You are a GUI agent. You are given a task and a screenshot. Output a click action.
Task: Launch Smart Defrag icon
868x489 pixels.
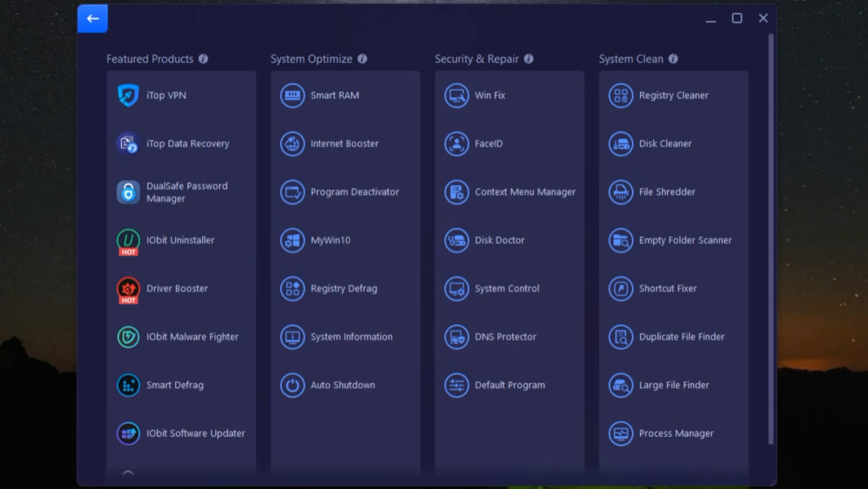(128, 385)
